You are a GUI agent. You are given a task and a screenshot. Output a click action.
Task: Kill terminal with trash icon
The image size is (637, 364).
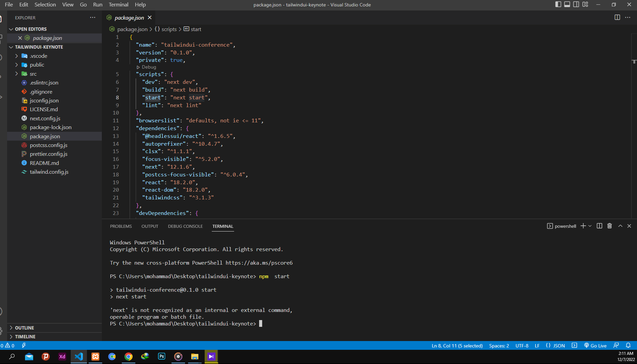(x=610, y=226)
